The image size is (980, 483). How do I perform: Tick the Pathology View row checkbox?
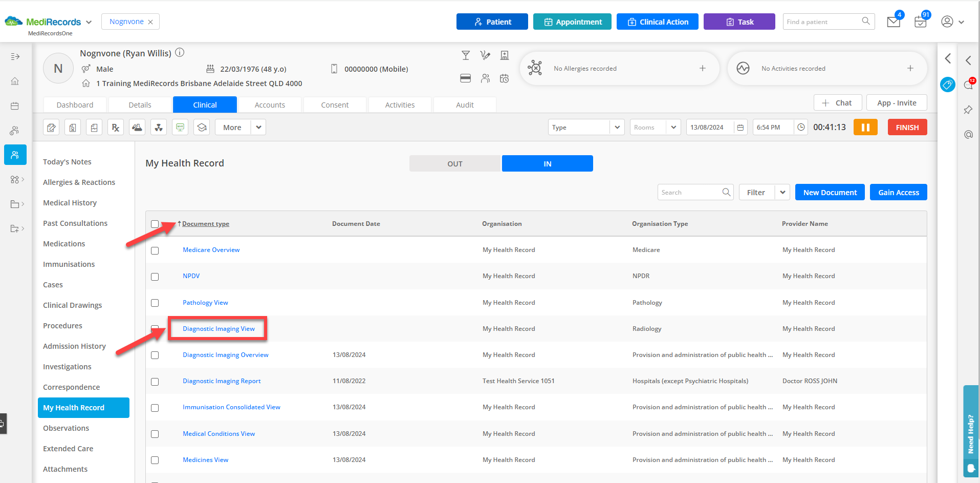tap(155, 303)
